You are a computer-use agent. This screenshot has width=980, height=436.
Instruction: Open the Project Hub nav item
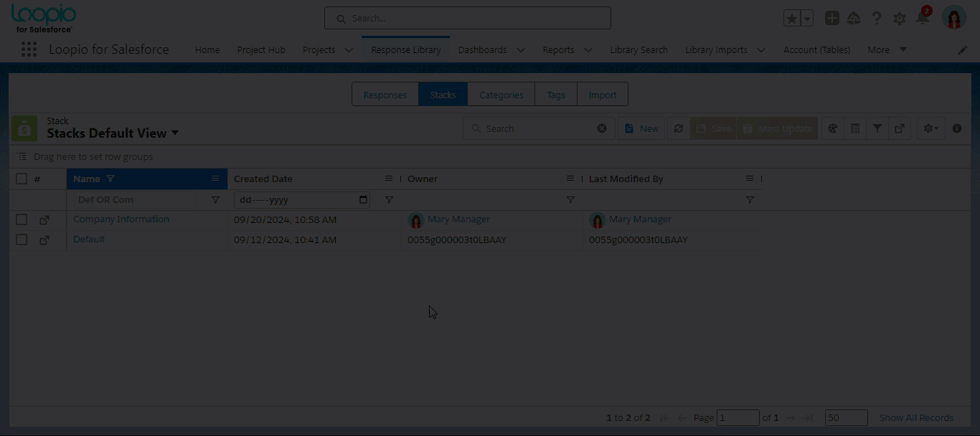click(x=261, y=50)
